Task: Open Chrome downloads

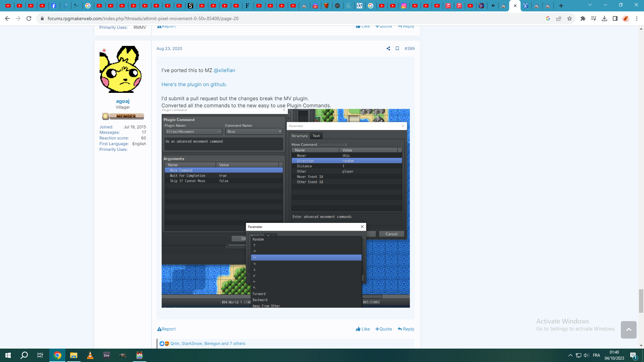Action: pyautogui.click(x=604, y=18)
